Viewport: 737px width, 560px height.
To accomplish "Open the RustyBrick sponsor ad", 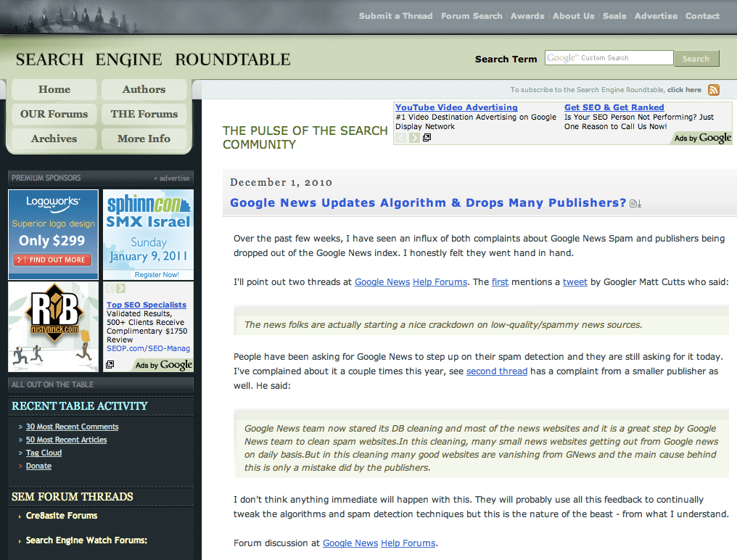I will pos(53,326).
